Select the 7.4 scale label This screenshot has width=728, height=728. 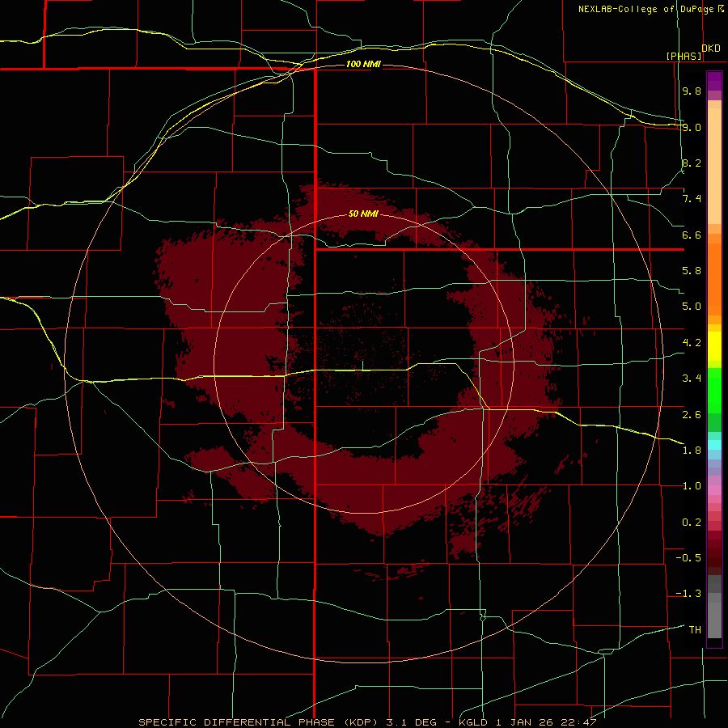[x=692, y=199]
